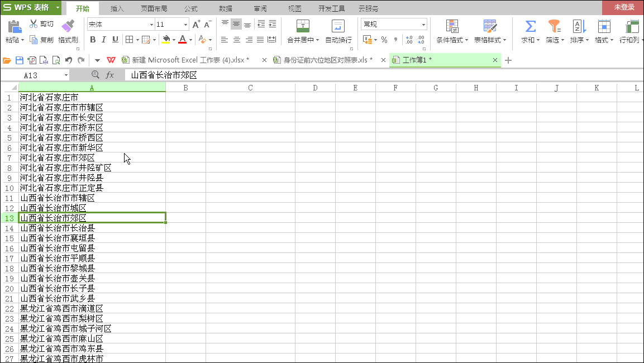Image resolution: width=644 pixels, height=363 pixels.
Task: Toggle bold formatting
Action: point(93,40)
